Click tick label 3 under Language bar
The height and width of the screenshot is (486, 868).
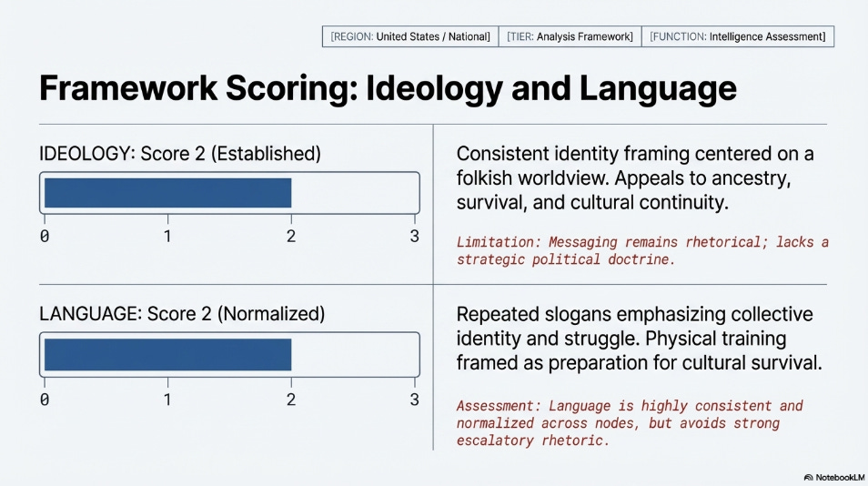[x=415, y=400]
